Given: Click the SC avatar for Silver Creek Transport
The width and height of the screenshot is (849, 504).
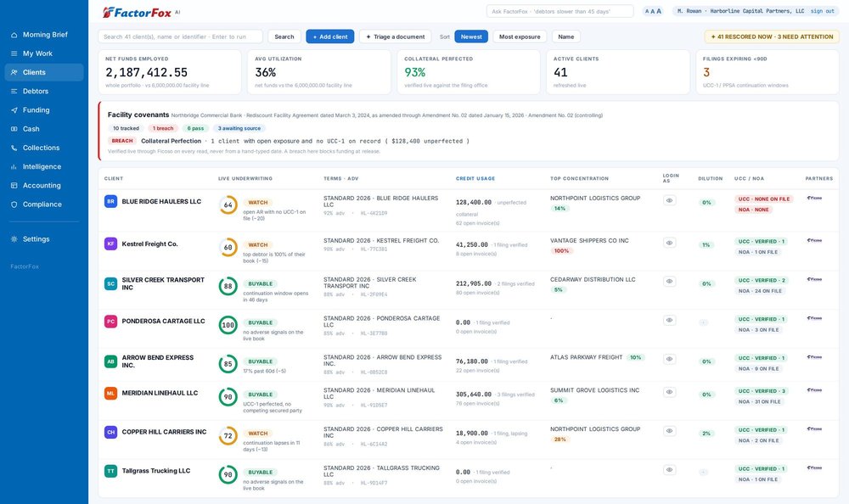Looking at the screenshot, I should click(110, 283).
